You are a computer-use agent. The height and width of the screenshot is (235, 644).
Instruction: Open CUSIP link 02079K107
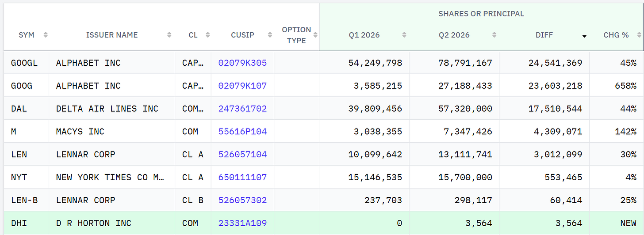(x=242, y=86)
